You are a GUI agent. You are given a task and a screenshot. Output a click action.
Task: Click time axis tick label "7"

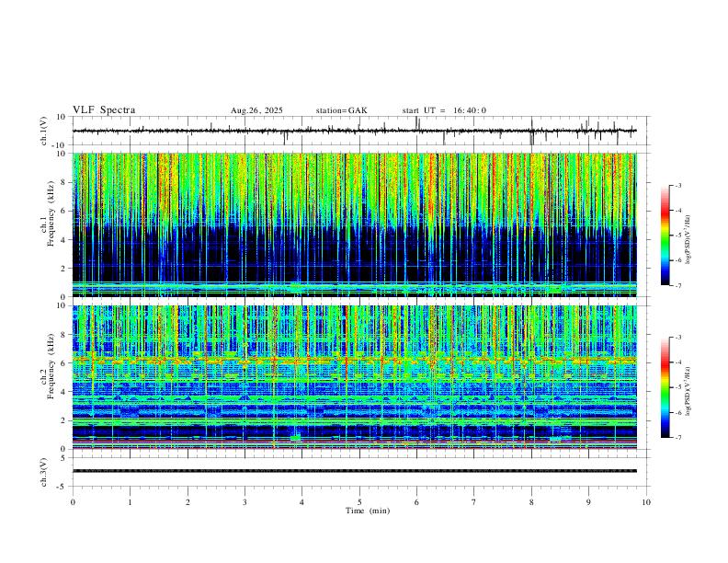click(474, 502)
